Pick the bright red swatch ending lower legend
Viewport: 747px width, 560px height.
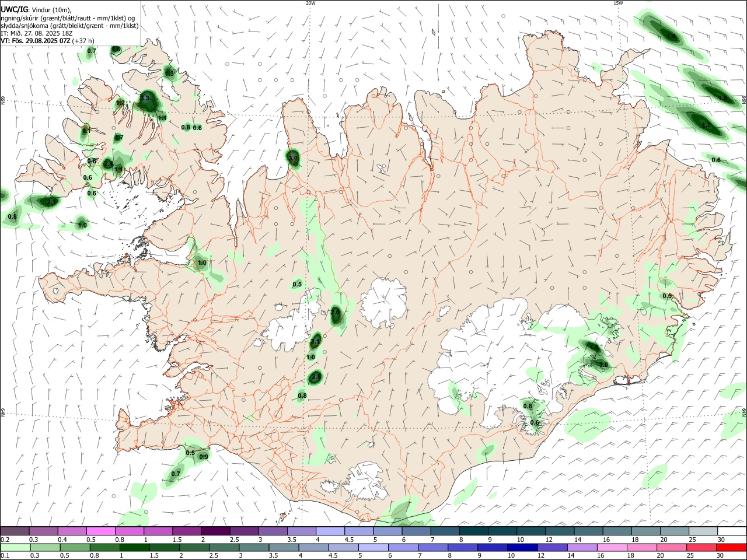click(x=732, y=548)
